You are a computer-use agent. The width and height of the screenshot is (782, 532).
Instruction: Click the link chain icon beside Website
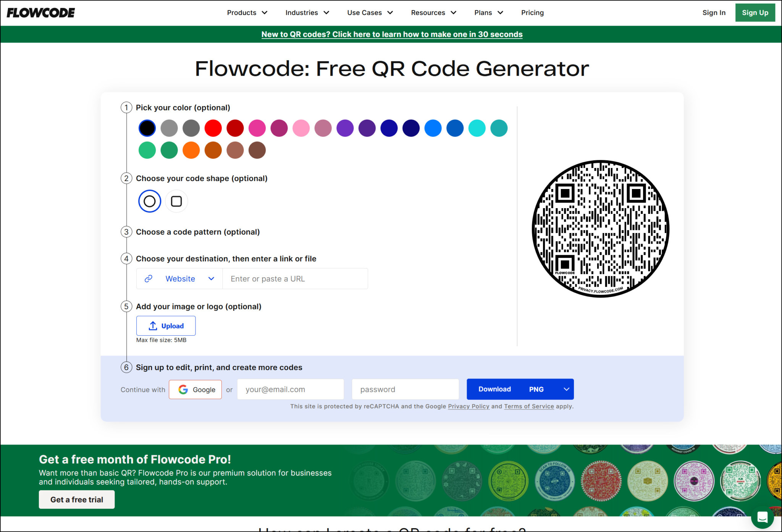(149, 279)
